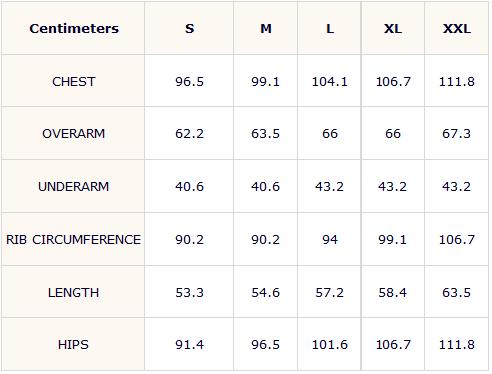492x374 pixels.
Task: Click the LENGTH row label
Action: point(74,293)
